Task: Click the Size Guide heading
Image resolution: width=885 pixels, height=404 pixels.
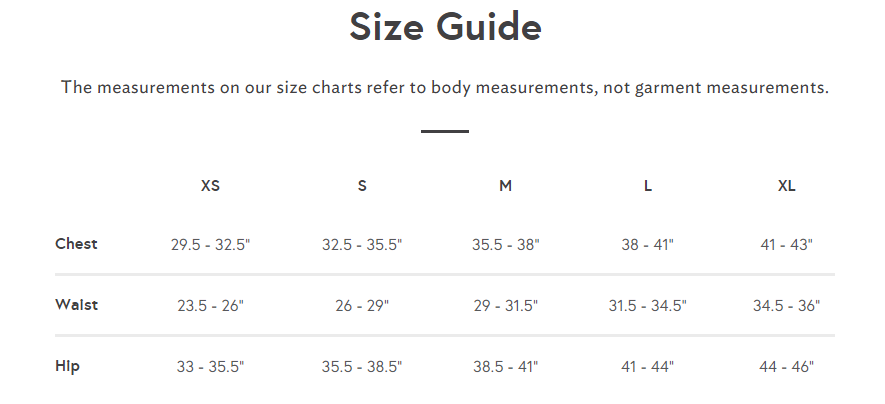Action: pyautogui.click(x=445, y=27)
